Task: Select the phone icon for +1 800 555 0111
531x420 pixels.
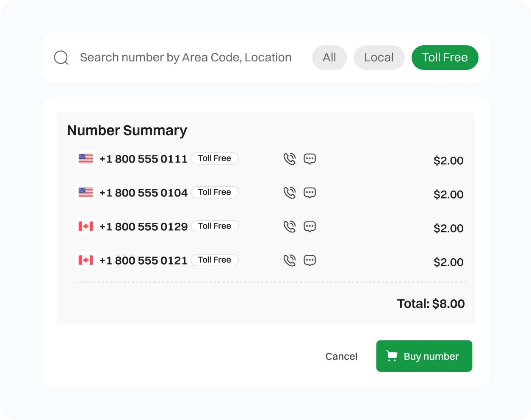Action: click(290, 158)
